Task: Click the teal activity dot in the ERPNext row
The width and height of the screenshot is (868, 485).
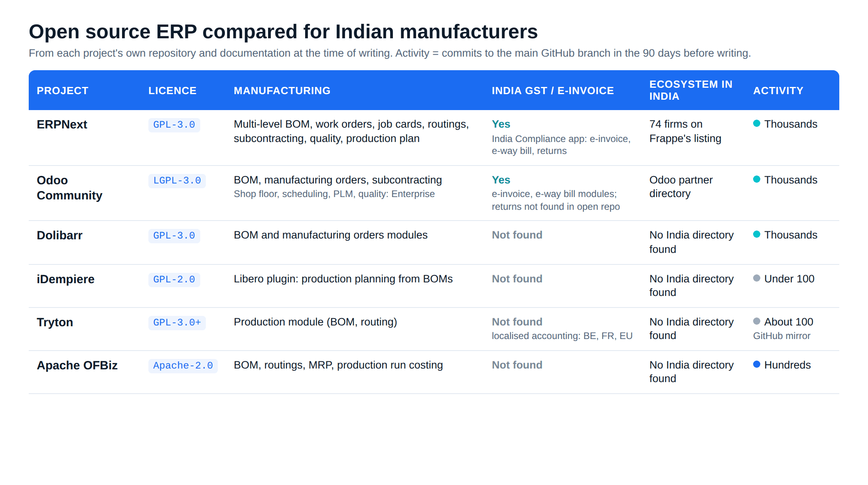Action: pyautogui.click(x=756, y=123)
